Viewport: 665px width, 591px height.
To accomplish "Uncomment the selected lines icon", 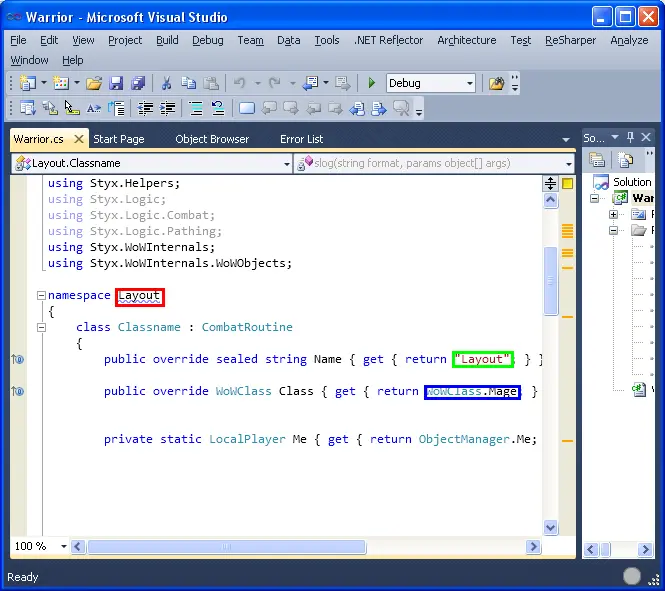I will pos(218,109).
